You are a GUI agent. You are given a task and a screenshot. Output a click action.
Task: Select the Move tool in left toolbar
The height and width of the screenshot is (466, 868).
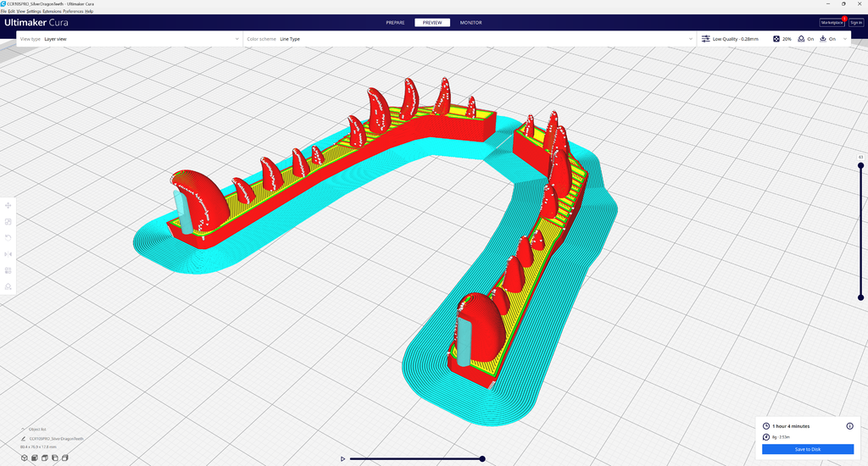tap(8, 205)
